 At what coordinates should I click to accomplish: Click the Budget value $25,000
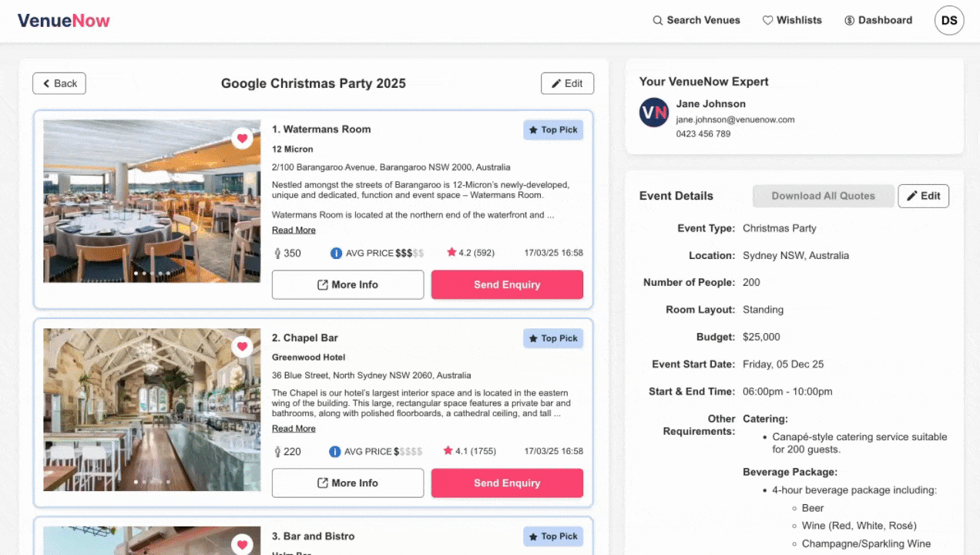[761, 337]
